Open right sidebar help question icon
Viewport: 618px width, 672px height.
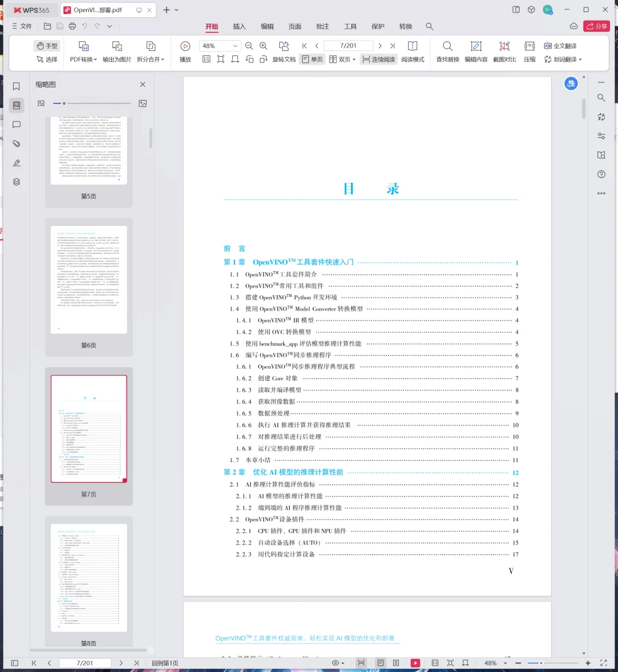(x=601, y=174)
